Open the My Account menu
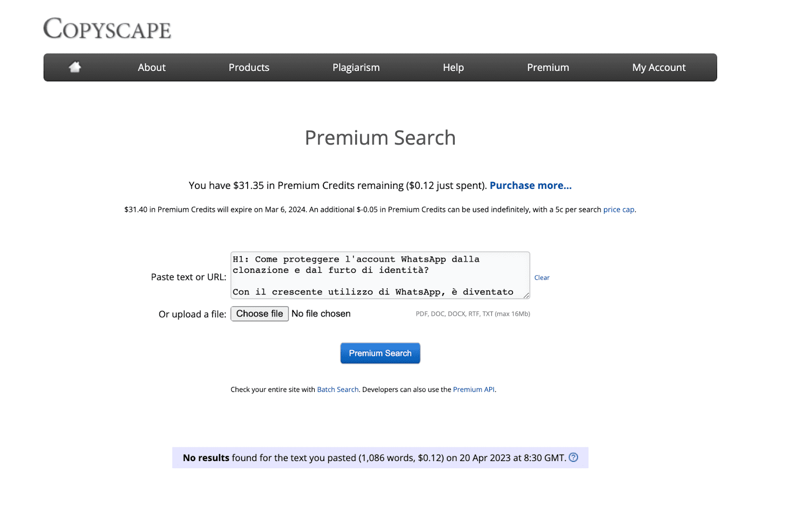Image resolution: width=812 pixels, height=519 pixels. pyautogui.click(x=659, y=68)
